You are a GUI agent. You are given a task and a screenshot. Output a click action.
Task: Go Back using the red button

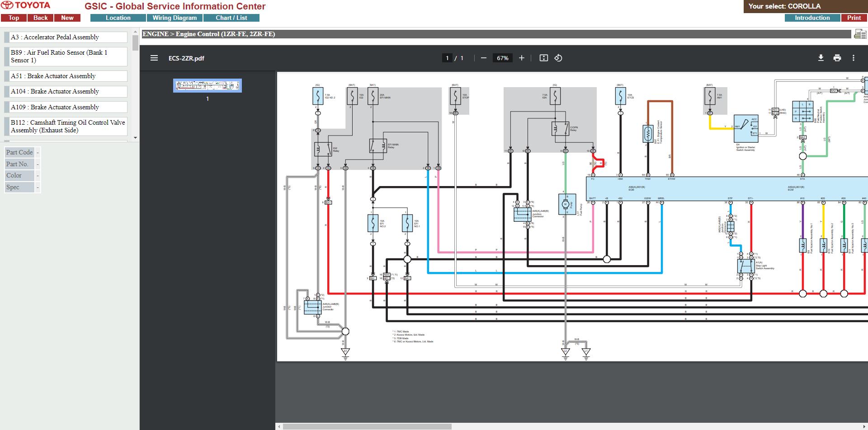40,18
